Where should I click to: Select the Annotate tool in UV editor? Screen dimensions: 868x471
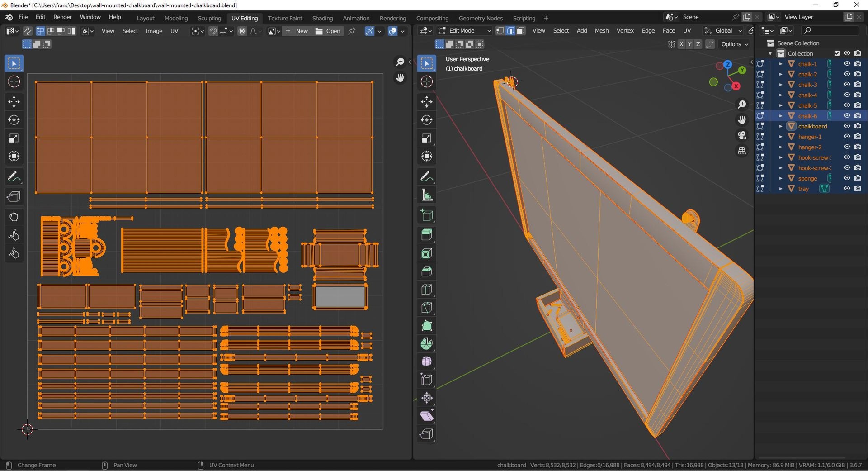pyautogui.click(x=14, y=176)
